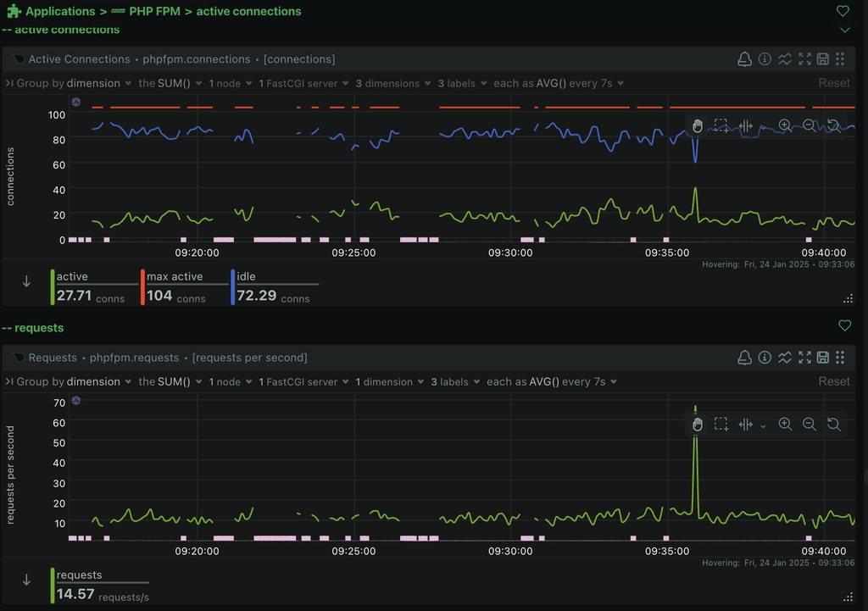Reset filters on Active Connections chart
868x611 pixels.
834,83
